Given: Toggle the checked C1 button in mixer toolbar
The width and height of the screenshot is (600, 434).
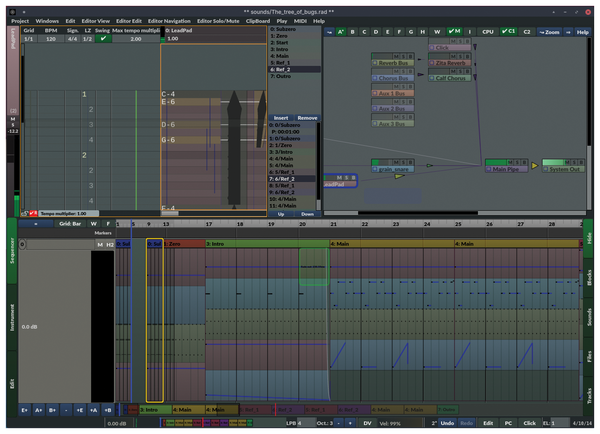Looking at the screenshot, I should [x=509, y=31].
